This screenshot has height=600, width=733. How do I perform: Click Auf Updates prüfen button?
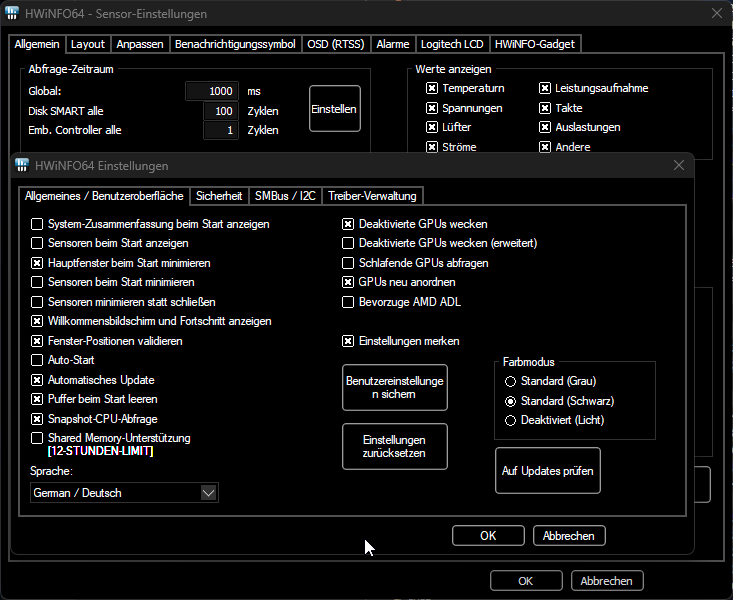pyautogui.click(x=548, y=470)
